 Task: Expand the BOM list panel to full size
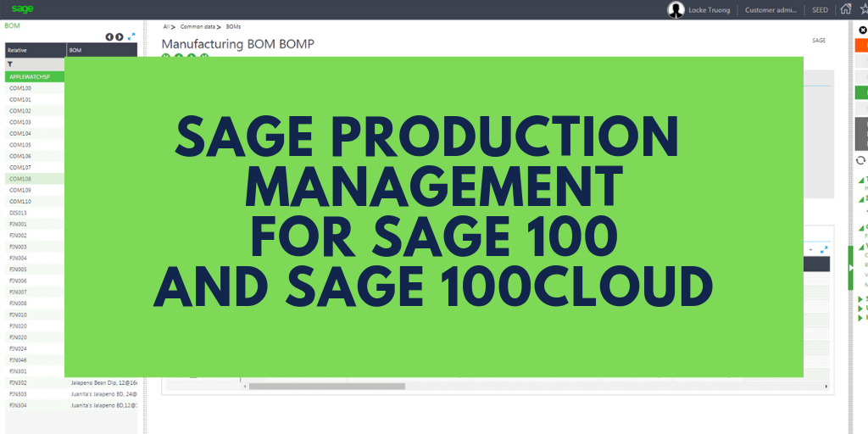click(131, 36)
